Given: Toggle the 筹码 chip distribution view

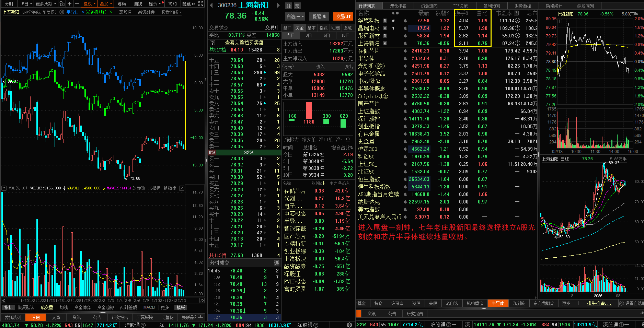Looking at the screenshot, I should (122, 4).
